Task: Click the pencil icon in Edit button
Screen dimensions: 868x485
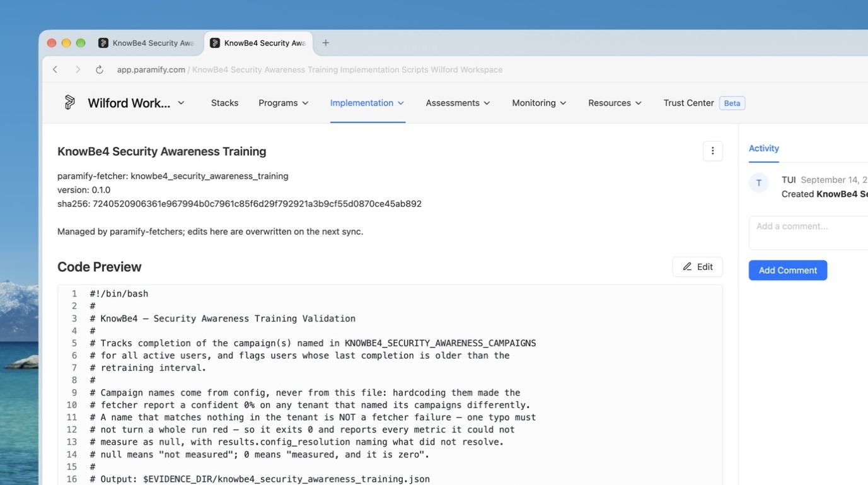Action: [687, 267]
